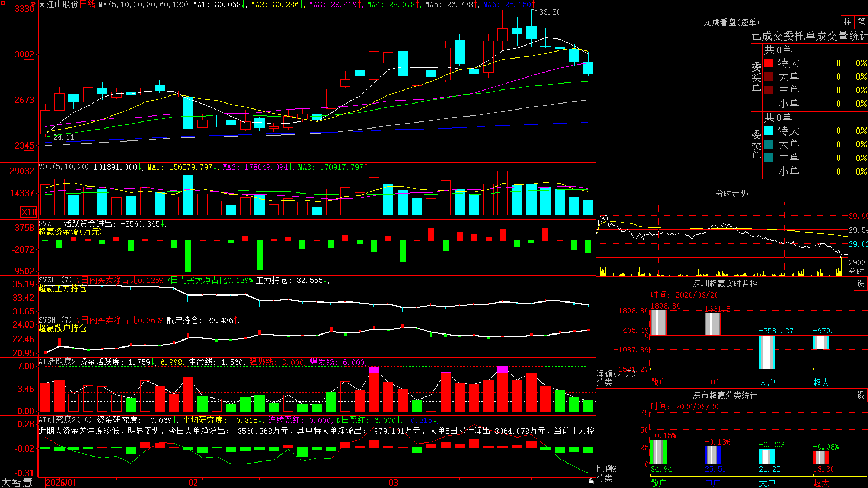This screenshot has width=868, height=488.
Task: Click the dark red 中单 buy-order swatch
Action: 768,90
